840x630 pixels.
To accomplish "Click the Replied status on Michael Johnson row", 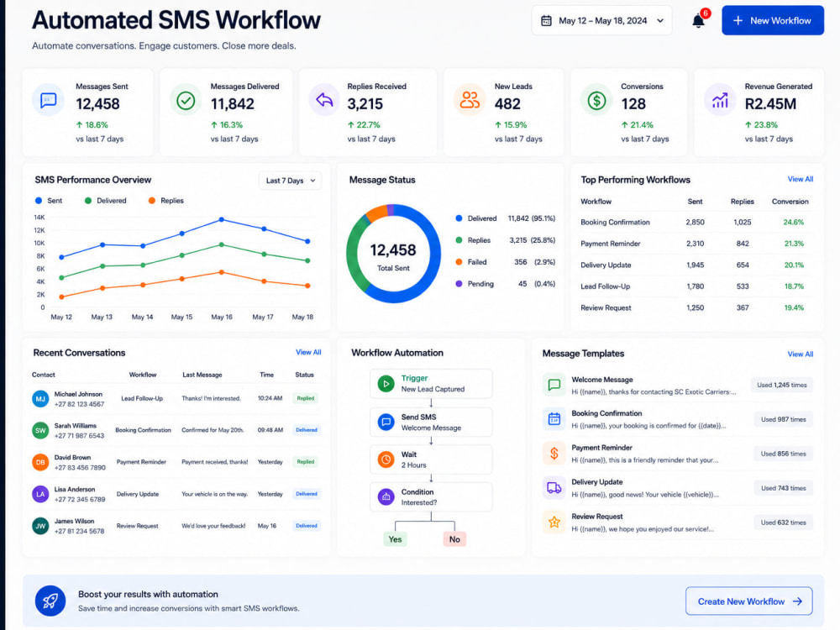I will [306, 398].
